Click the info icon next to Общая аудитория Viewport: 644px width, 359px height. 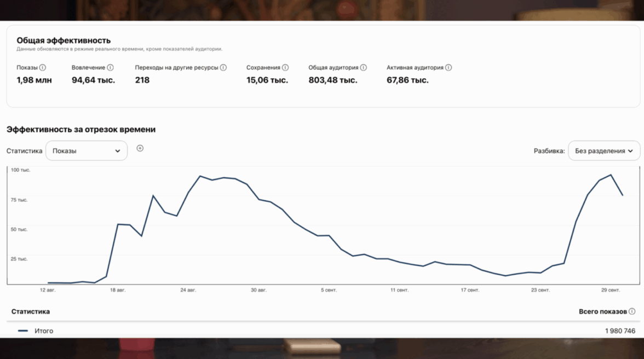364,68
